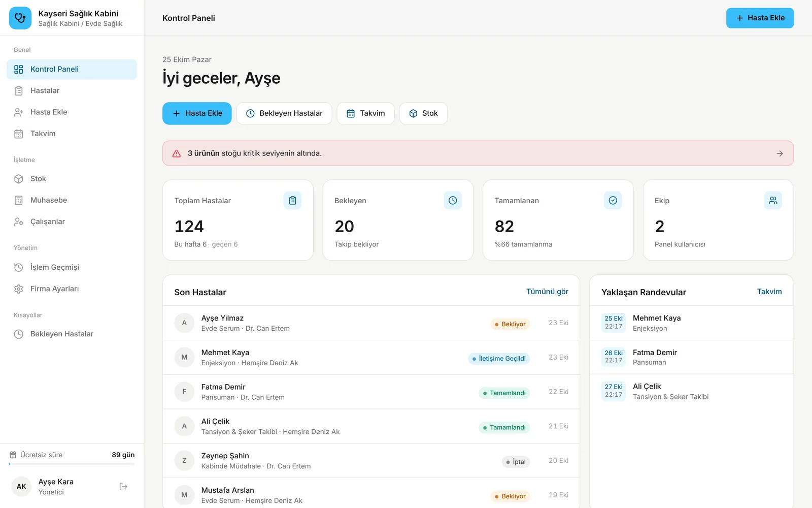Click the checkmark icon on the Tamamlanan card

[x=613, y=201]
